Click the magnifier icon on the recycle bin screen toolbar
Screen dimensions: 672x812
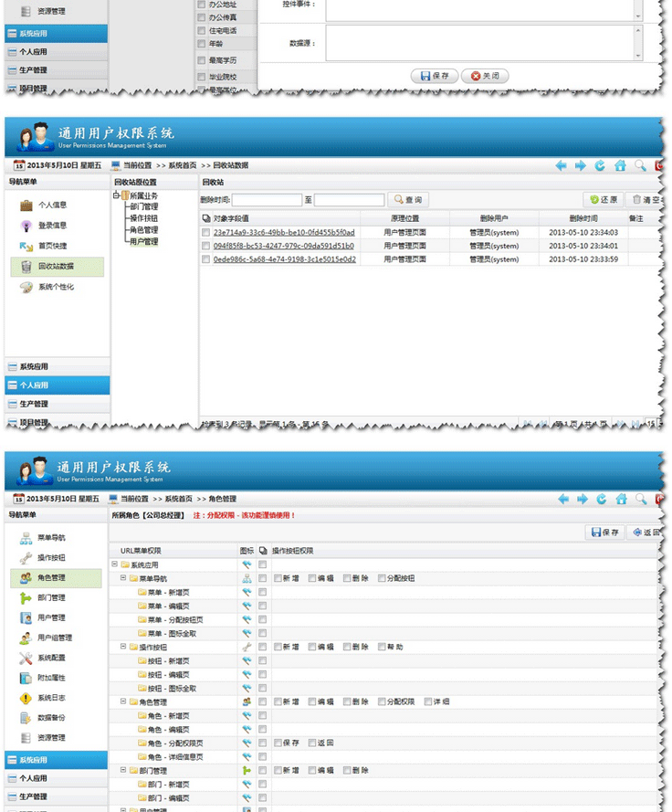[x=640, y=165]
